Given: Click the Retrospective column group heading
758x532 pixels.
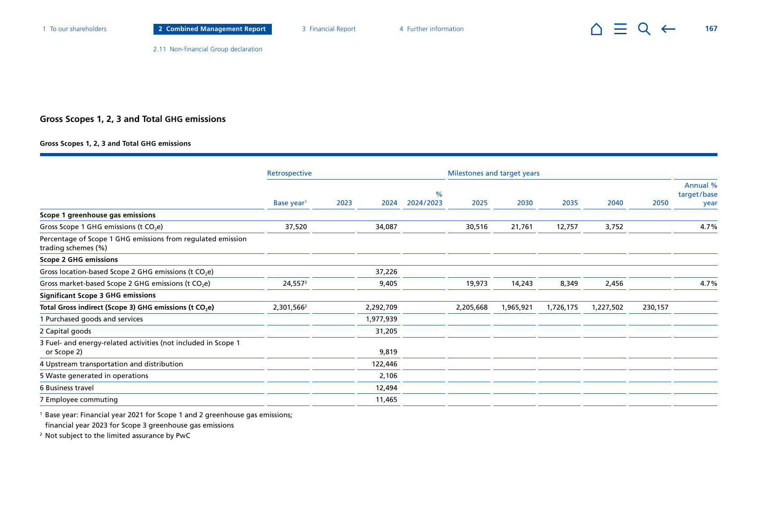Looking at the screenshot, I should click(289, 173).
